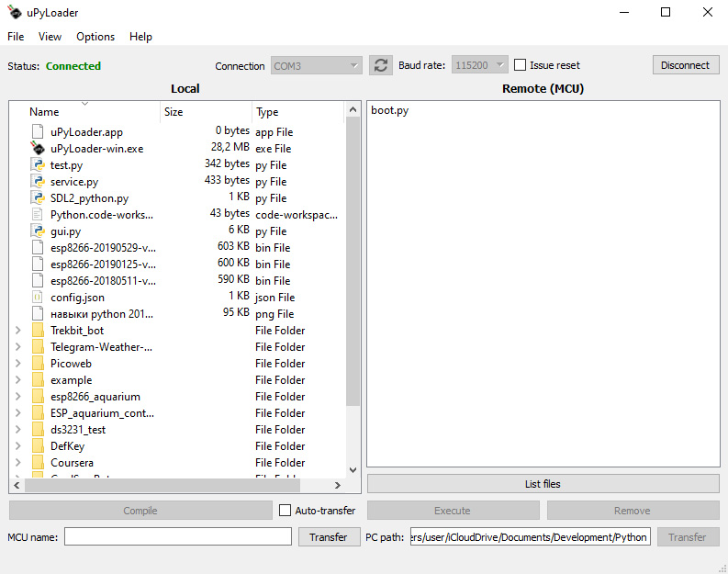Open the View menu
The height and width of the screenshot is (574, 728).
50,36
